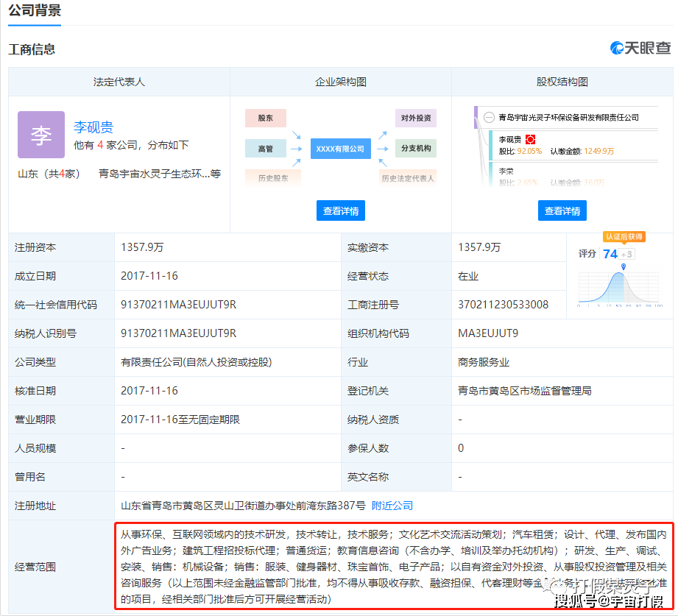The width and height of the screenshot is (678, 616).
Task: View details under the 股权结构图 panel
Action: point(562,210)
